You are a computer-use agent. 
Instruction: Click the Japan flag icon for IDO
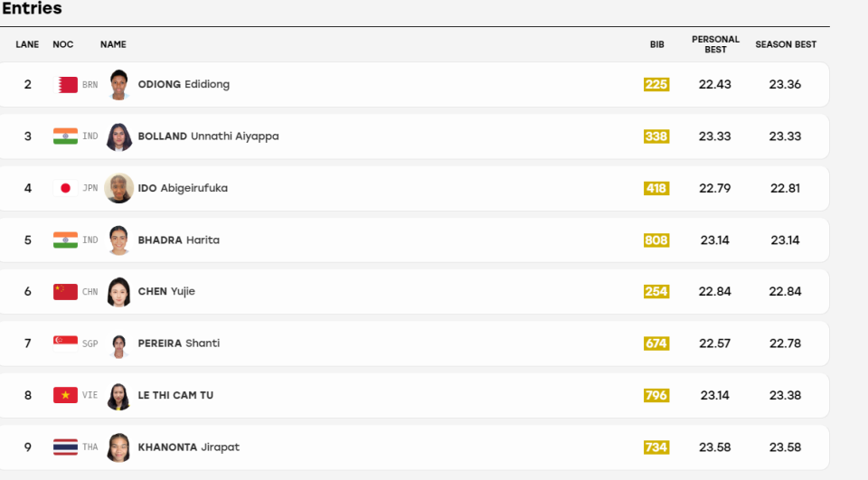pos(65,188)
